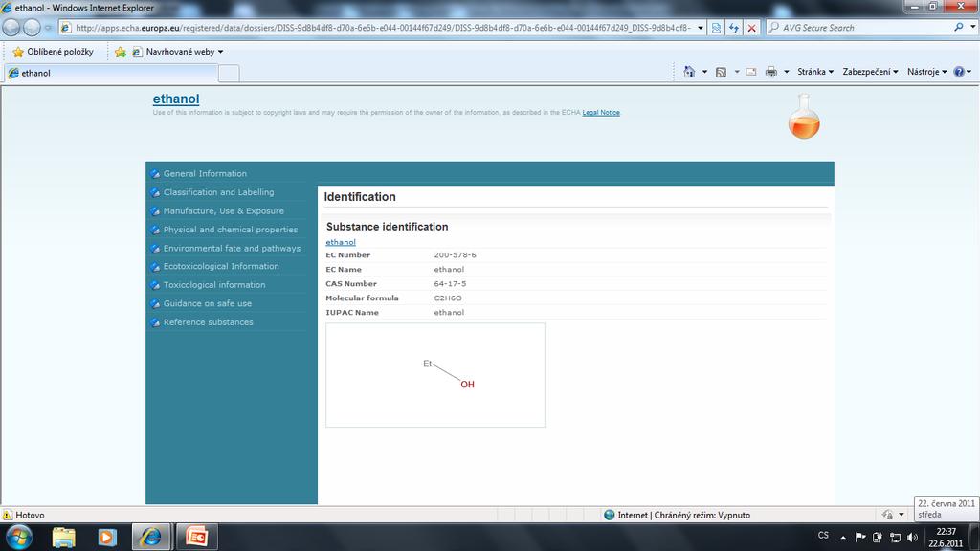This screenshot has height=551, width=980.
Task: Show hidden tray icons arrow
Action: (x=843, y=538)
